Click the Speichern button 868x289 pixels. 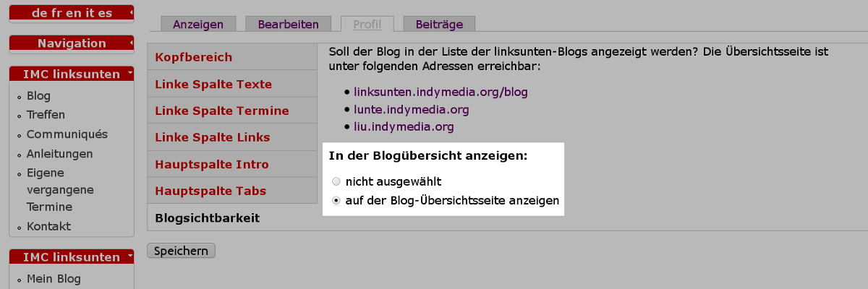181,251
